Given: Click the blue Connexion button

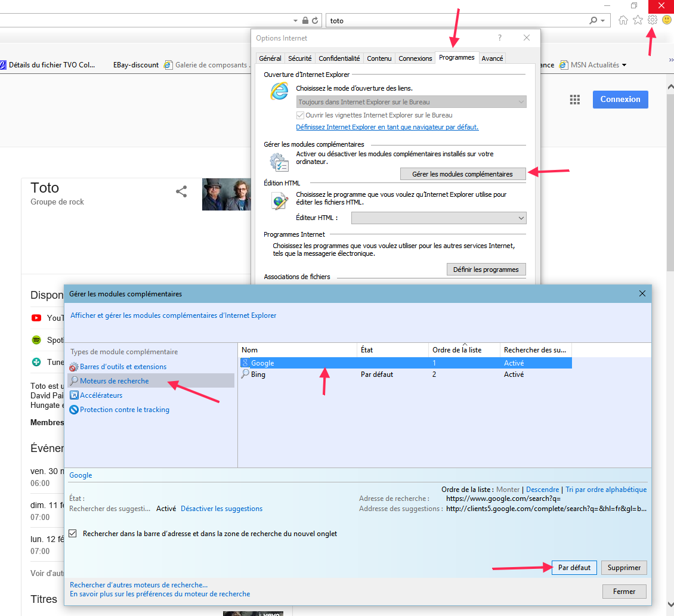Looking at the screenshot, I should (x=620, y=100).
